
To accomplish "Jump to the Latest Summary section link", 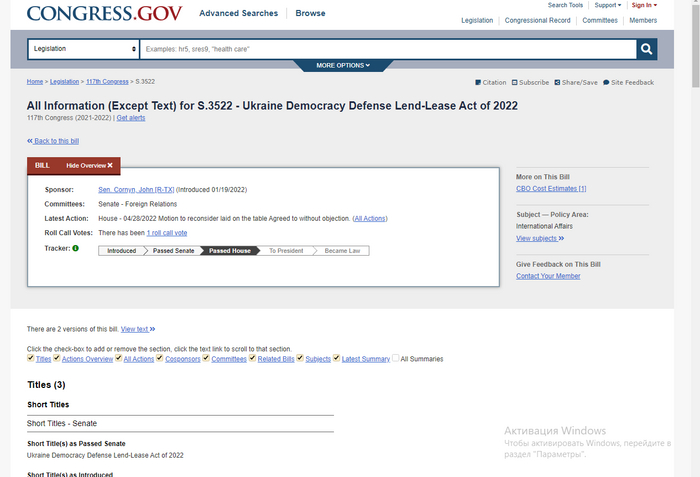I will [366, 359].
